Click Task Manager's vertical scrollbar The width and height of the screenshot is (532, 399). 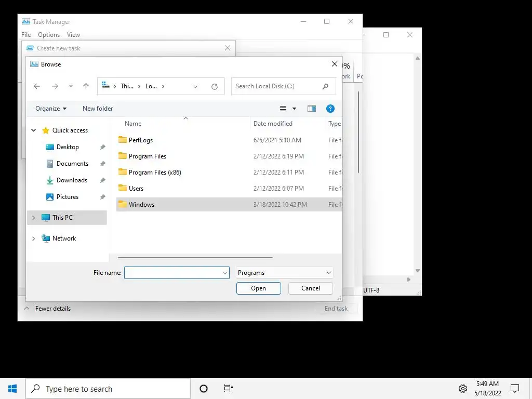click(x=358, y=132)
